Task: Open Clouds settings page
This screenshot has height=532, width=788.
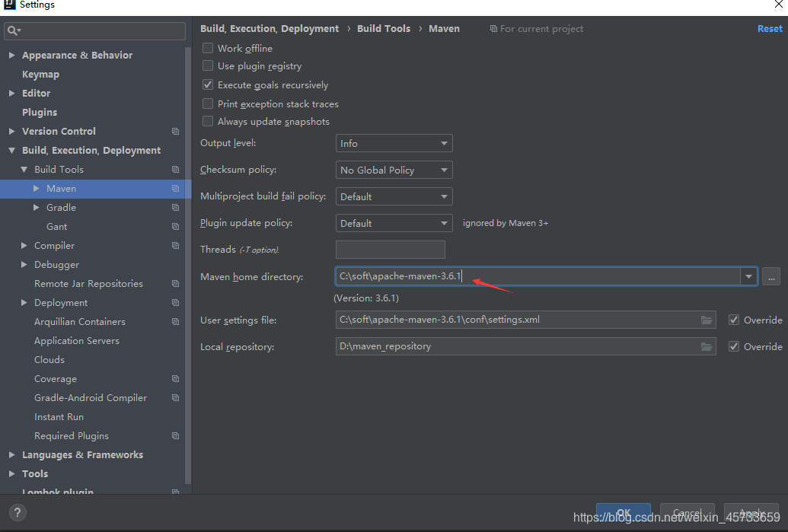Action: [49, 360]
